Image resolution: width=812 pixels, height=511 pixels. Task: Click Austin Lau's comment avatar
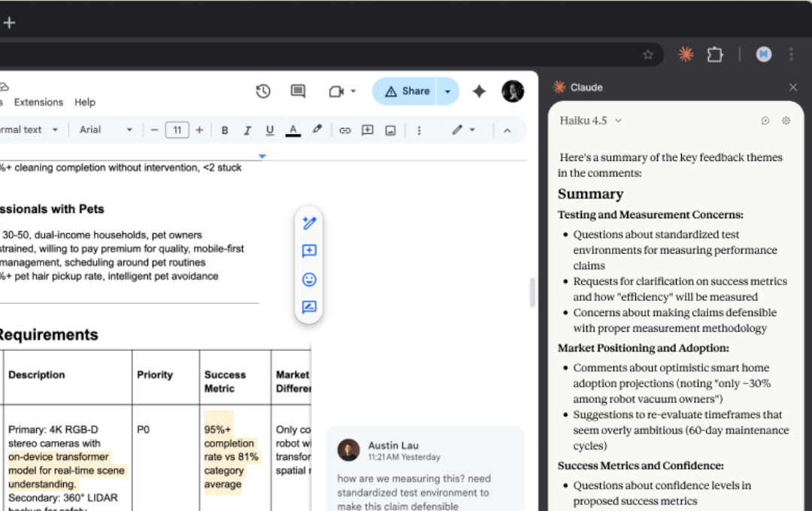[x=349, y=450]
